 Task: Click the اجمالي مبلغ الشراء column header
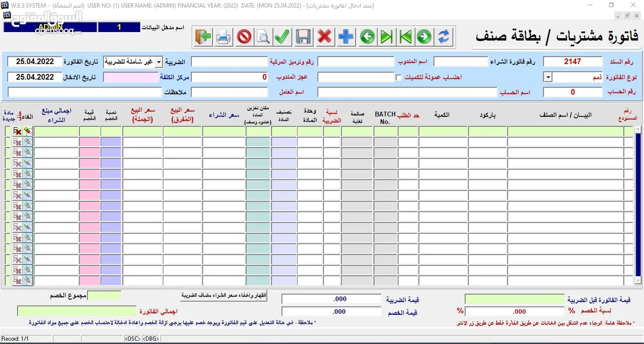click(x=56, y=115)
